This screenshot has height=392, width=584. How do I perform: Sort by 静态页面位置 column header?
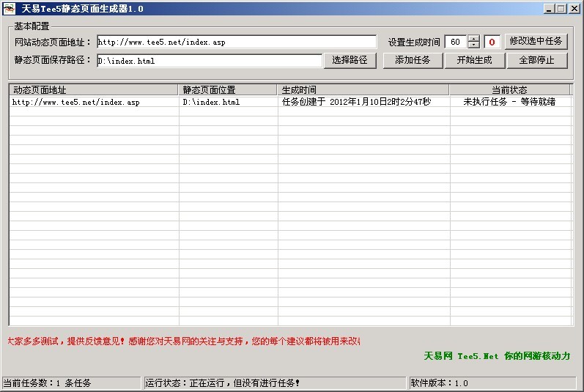[228, 89]
